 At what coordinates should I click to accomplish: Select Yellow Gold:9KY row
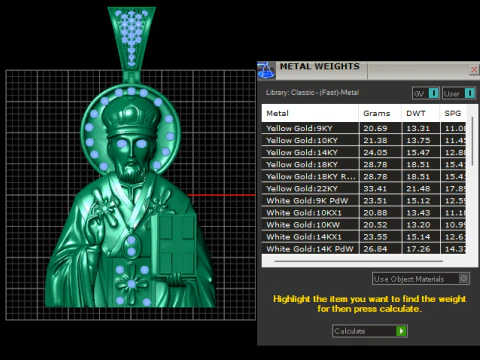tap(364, 128)
